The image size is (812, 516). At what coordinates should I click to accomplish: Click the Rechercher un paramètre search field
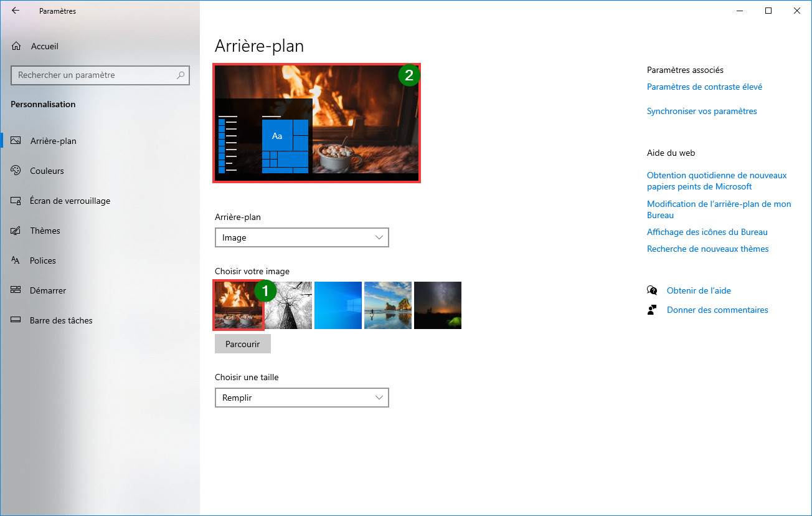click(100, 75)
